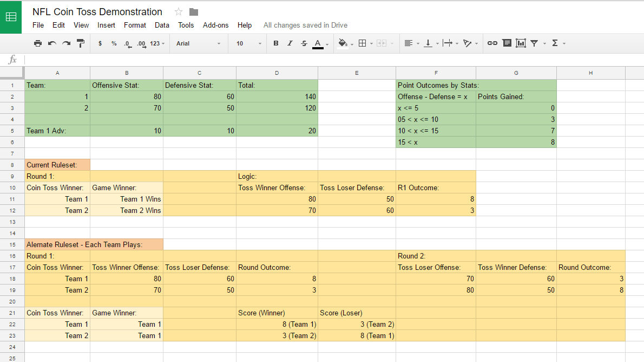This screenshot has height=362, width=644.
Task: Click the Print icon
Action: pos(38,43)
